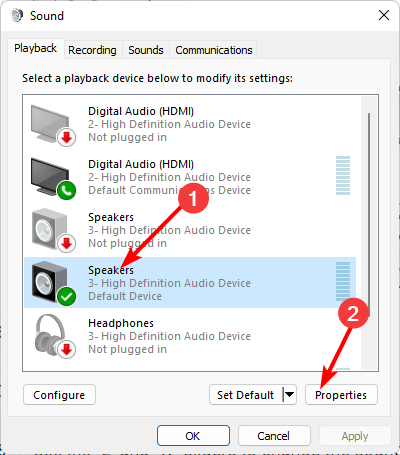Close the Sound dialog
The height and width of the screenshot is (455, 400).
point(384,15)
